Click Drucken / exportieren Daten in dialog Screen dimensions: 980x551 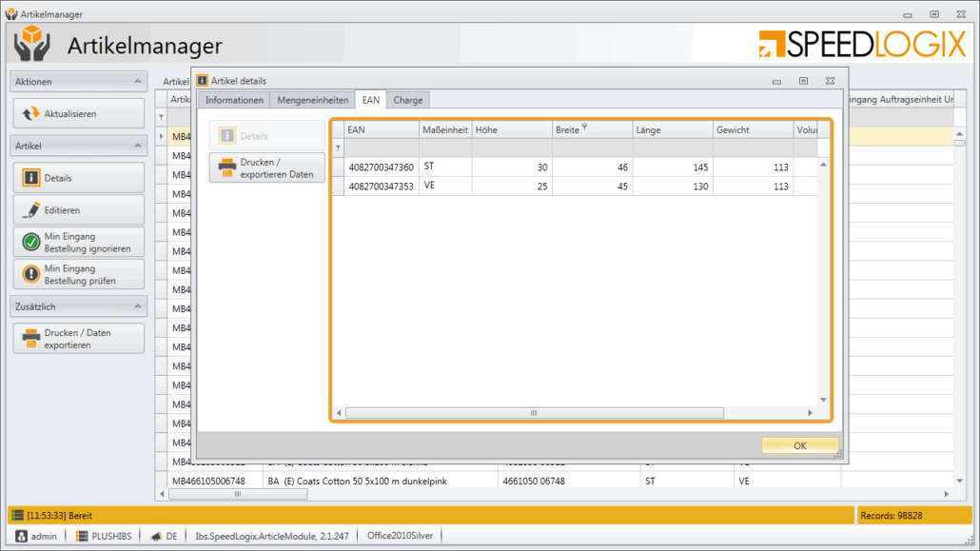pos(267,167)
